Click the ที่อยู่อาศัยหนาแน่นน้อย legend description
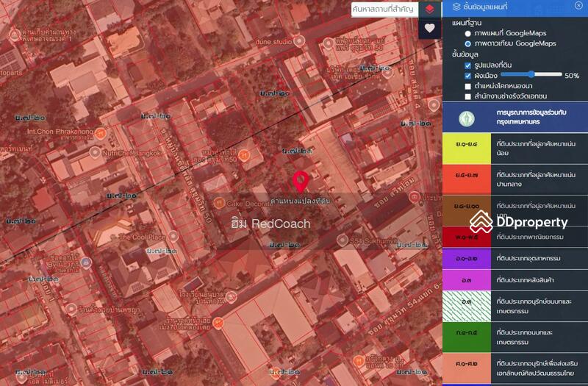This screenshot has width=588, height=386. pos(536,149)
